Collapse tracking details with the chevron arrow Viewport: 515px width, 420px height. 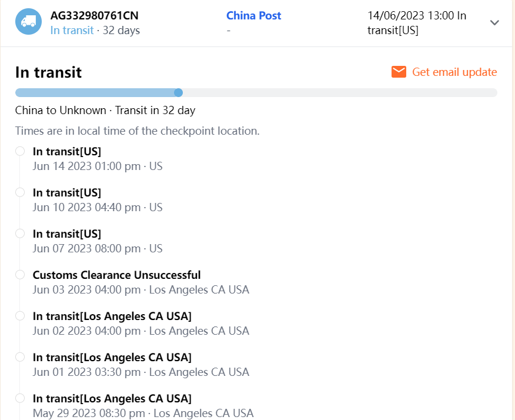coord(494,23)
